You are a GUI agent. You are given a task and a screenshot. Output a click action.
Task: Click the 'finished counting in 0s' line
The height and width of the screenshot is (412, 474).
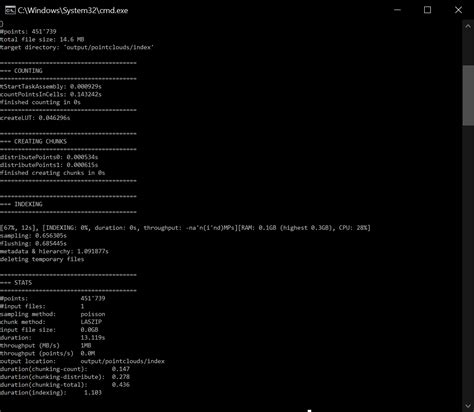tap(40, 102)
